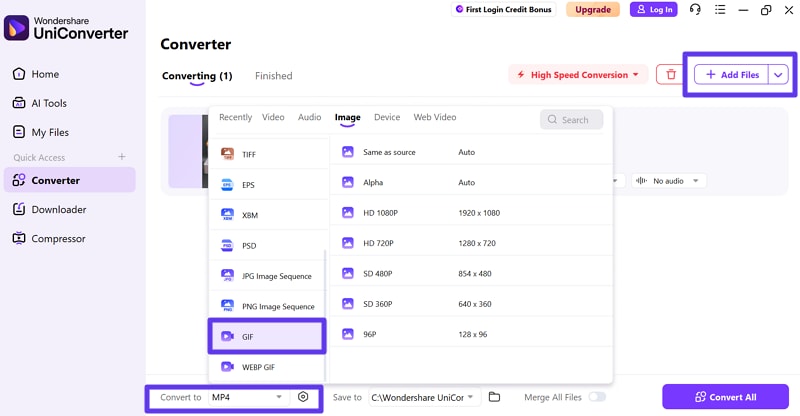
Task: Open output format settings gear icon
Action: click(x=303, y=397)
